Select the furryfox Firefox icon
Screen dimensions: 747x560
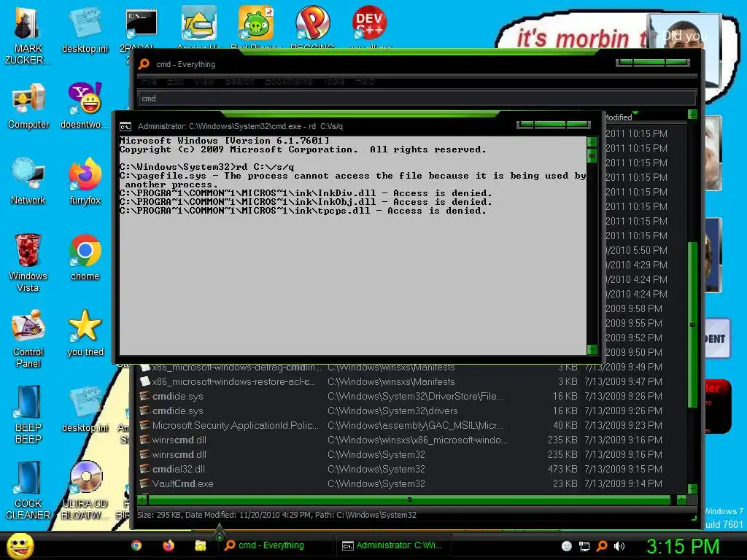tap(85, 181)
